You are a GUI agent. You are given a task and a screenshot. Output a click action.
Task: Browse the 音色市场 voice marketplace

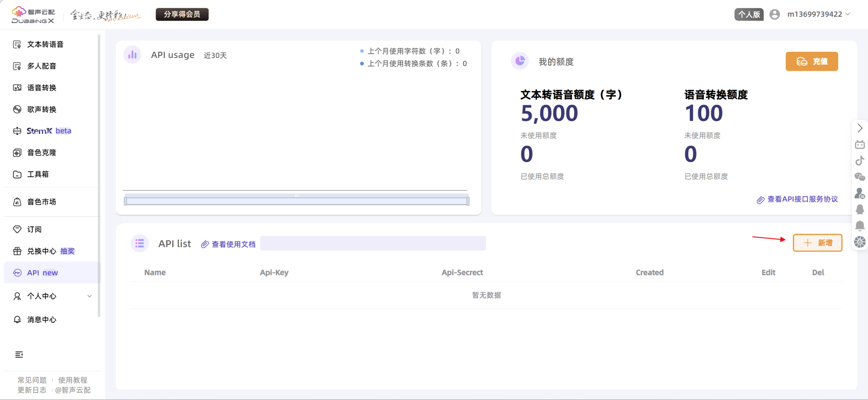pos(41,202)
